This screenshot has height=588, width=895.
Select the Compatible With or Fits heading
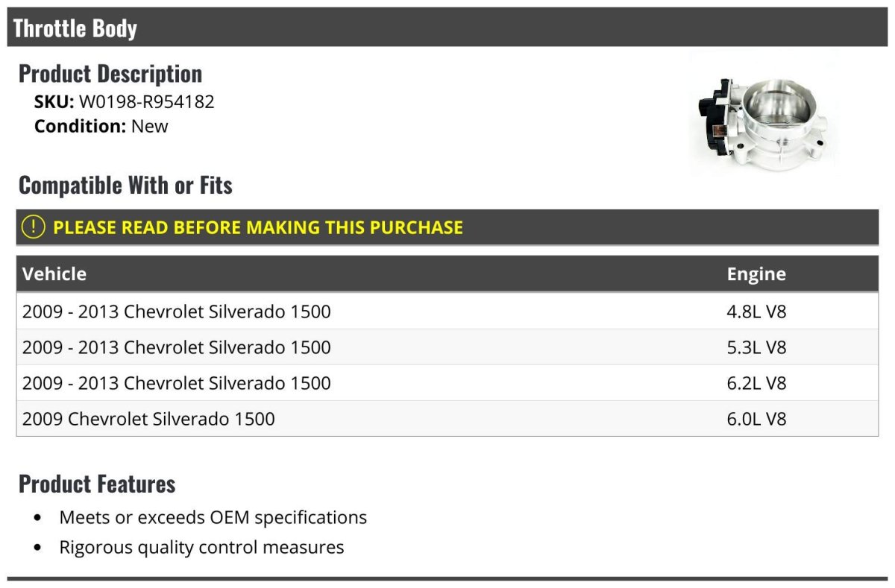click(125, 185)
